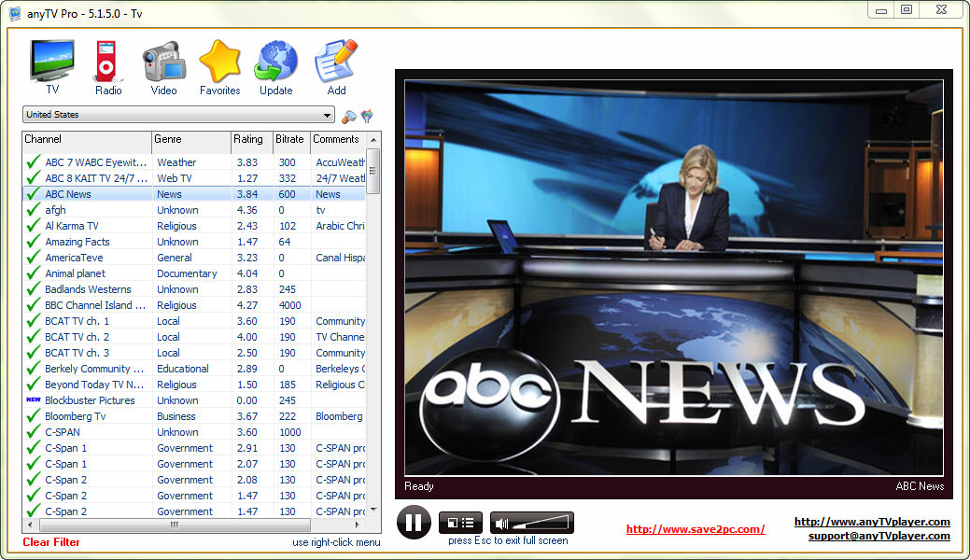The image size is (970, 560).
Task: Open channel search with the magnifier icon
Action: (x=347, y=115)
